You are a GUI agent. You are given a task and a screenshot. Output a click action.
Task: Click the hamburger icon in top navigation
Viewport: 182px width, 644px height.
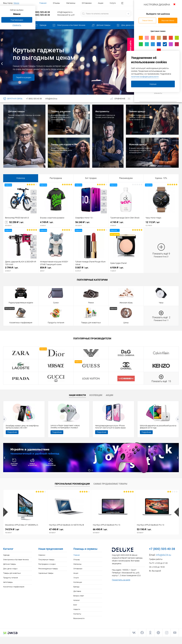122,3
